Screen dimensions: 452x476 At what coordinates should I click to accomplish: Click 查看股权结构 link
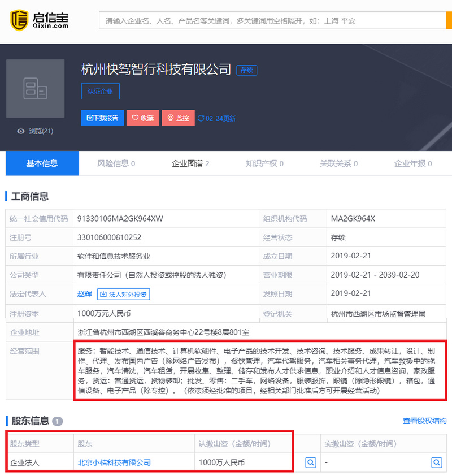pos(425,421)
